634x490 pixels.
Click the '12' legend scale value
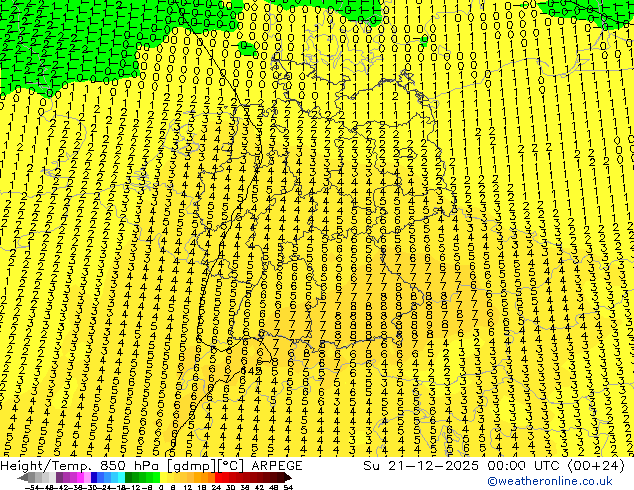pyautogui.click(x=188, y=488)
